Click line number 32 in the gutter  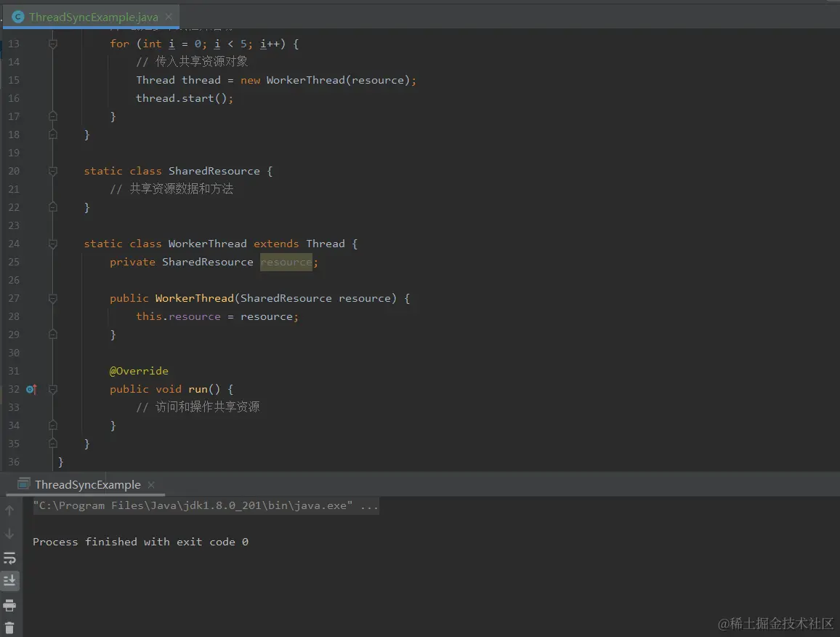pos(14,389)
